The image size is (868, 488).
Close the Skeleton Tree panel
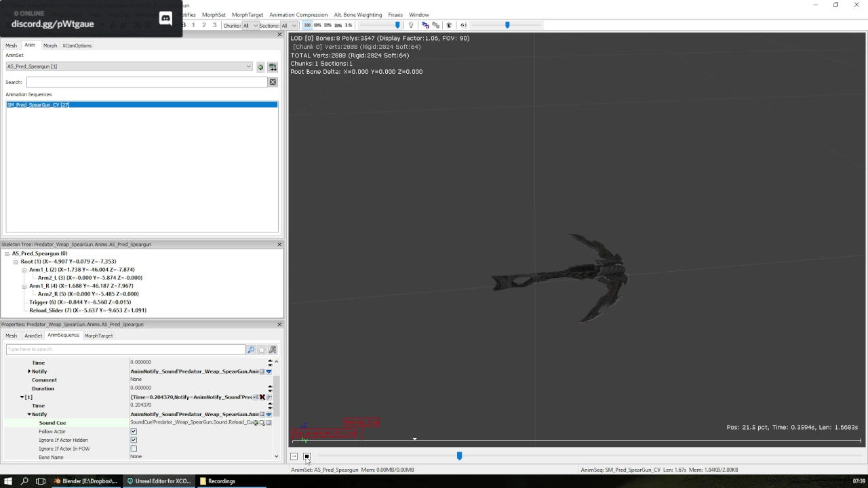[279, 244]
